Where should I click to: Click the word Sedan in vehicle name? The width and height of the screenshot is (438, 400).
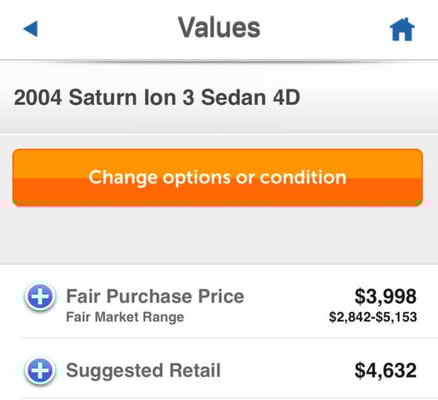[x=233, y=98]
